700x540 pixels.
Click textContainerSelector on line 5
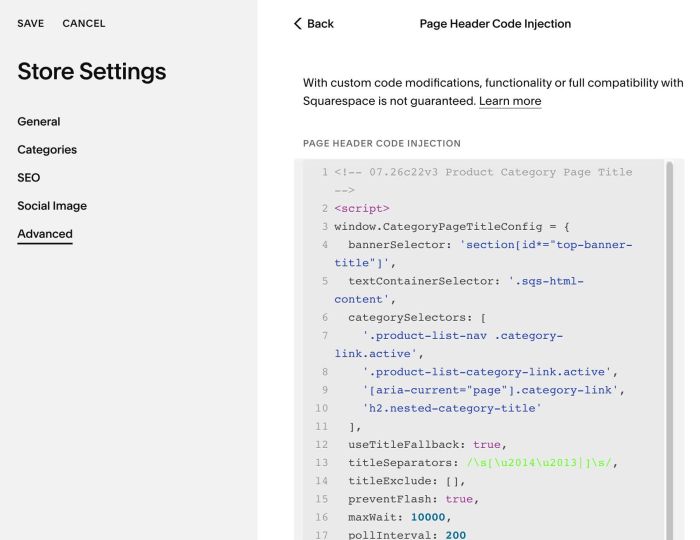tap(424, 281)
